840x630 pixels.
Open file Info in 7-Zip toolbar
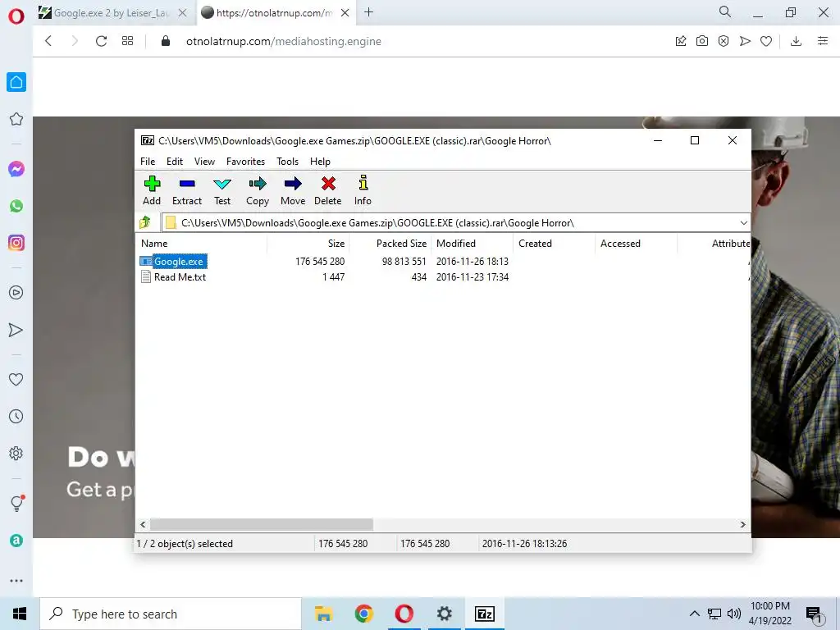tap(363, 190)
